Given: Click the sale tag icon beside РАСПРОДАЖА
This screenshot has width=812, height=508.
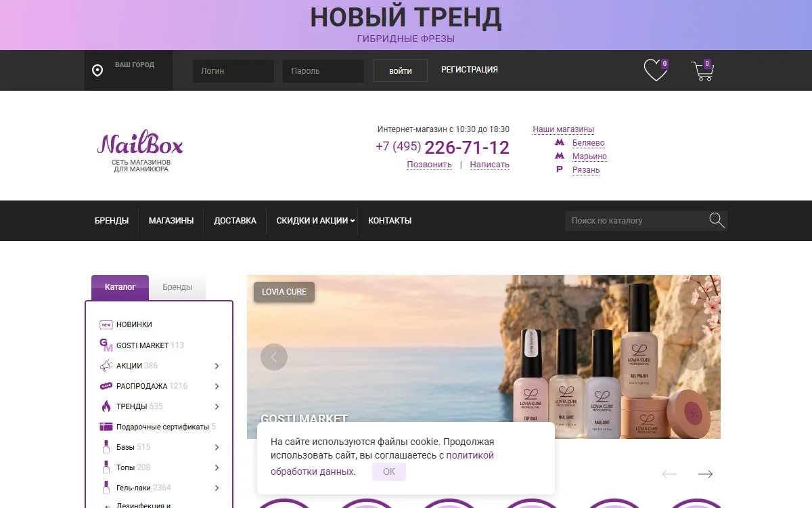Looking at the screenshot, I should point(106,386).
